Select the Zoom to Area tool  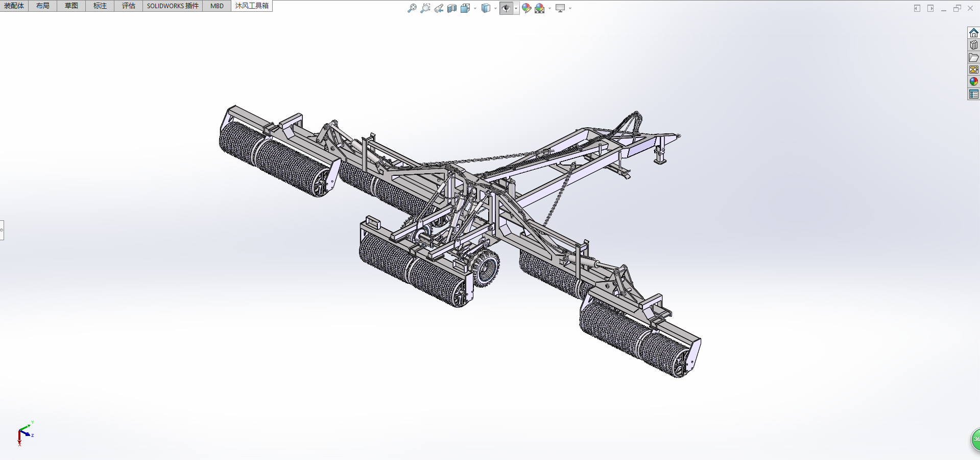pyautogui.click(x=425, y=8)
